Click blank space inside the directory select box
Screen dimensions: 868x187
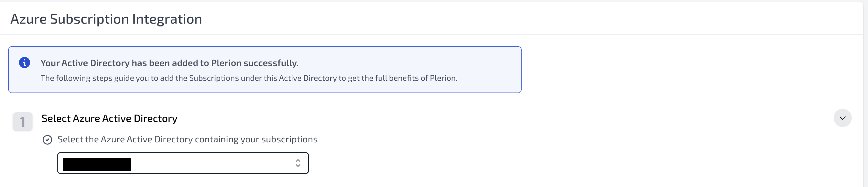pos(212,163)
